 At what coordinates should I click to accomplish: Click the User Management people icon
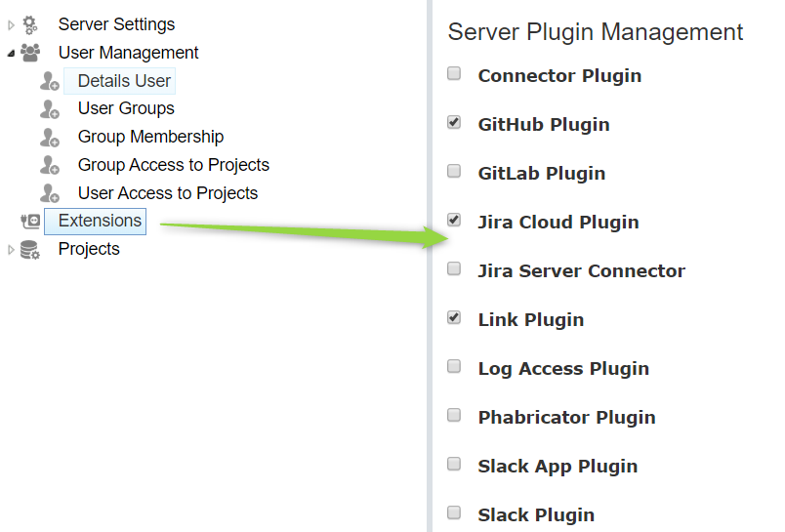pos(30,53)
